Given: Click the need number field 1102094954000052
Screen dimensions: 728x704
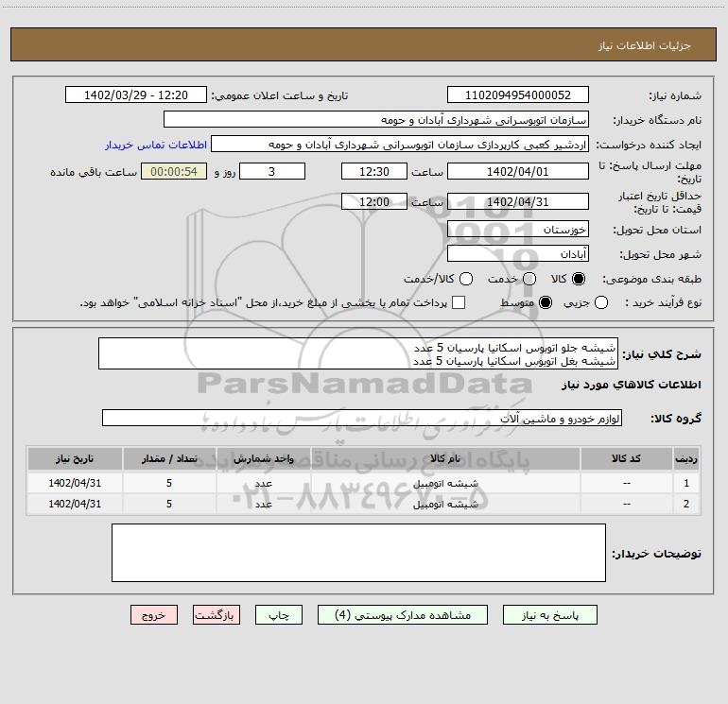Looking at the screenshot, I should point(518,95).
